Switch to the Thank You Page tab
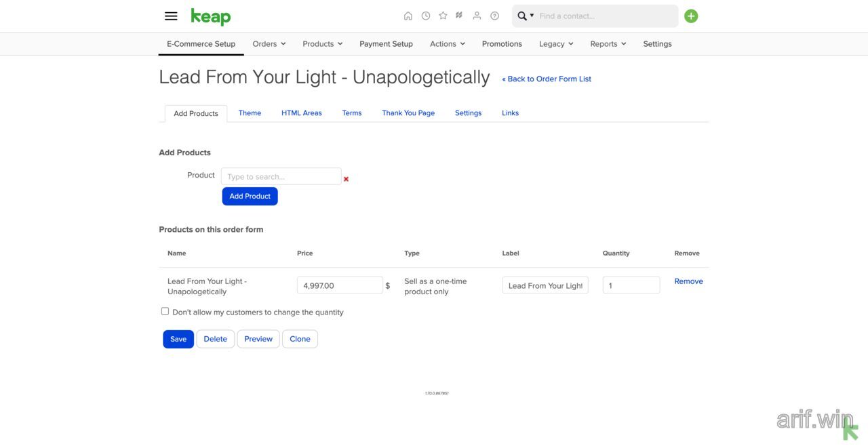The width and height of the screenshot is (868, 446). (408, 113)
